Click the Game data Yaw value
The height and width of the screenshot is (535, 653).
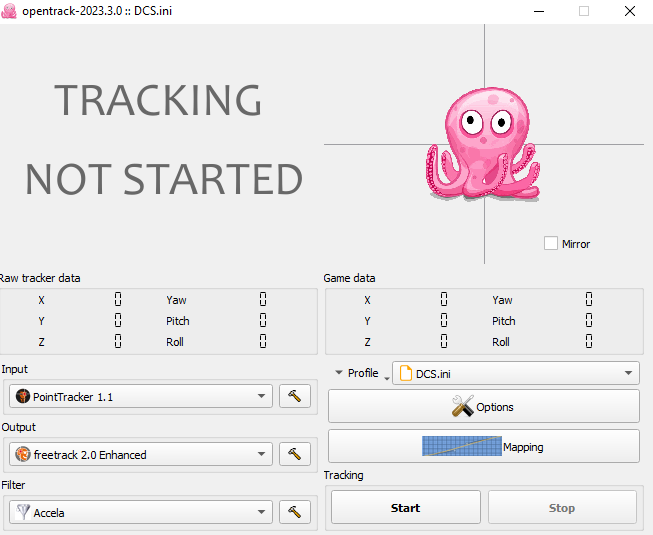click(x=589, y=299)
